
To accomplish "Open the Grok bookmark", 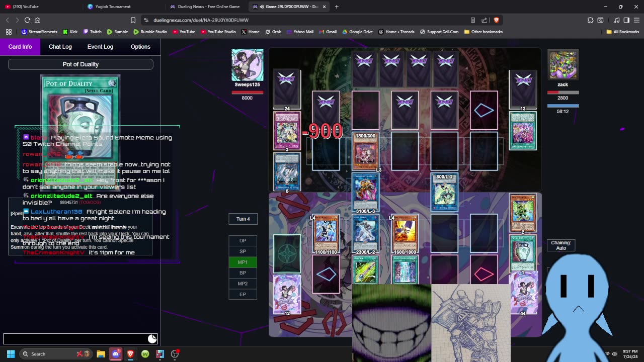I will tap(273, 32).
